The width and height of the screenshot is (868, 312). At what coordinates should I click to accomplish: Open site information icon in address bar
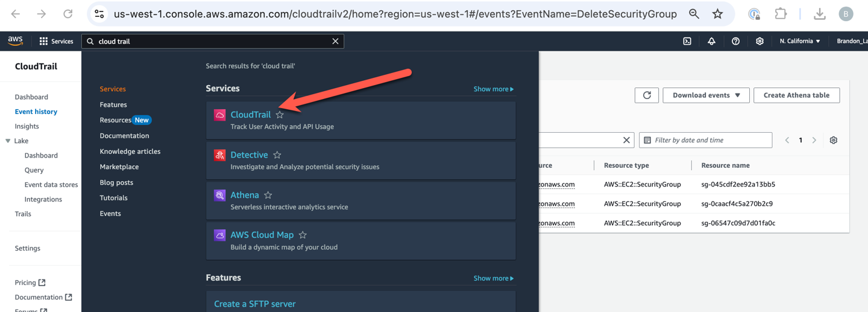99,14
